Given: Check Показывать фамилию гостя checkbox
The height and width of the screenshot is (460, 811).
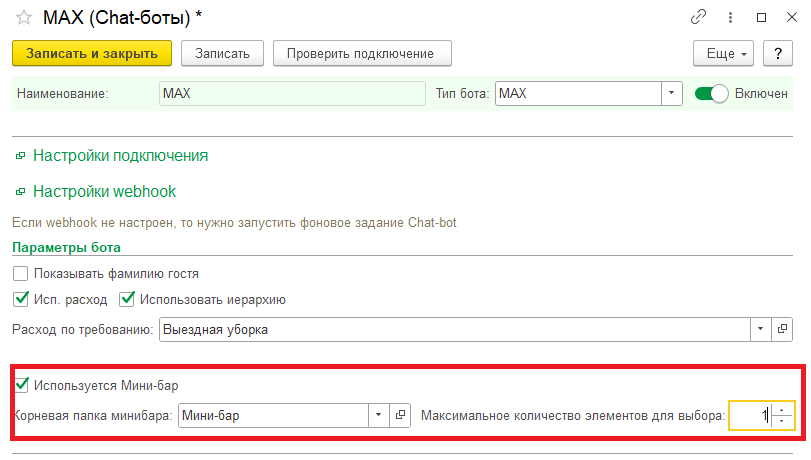Looking at the screenshot, I should click(21, 273).
